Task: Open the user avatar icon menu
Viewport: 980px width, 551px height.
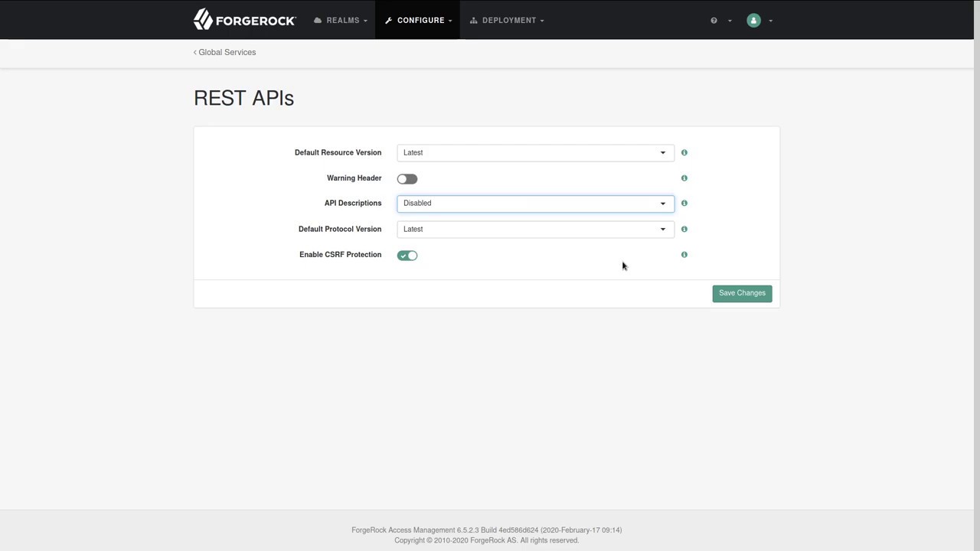Action: coord(753,21)
